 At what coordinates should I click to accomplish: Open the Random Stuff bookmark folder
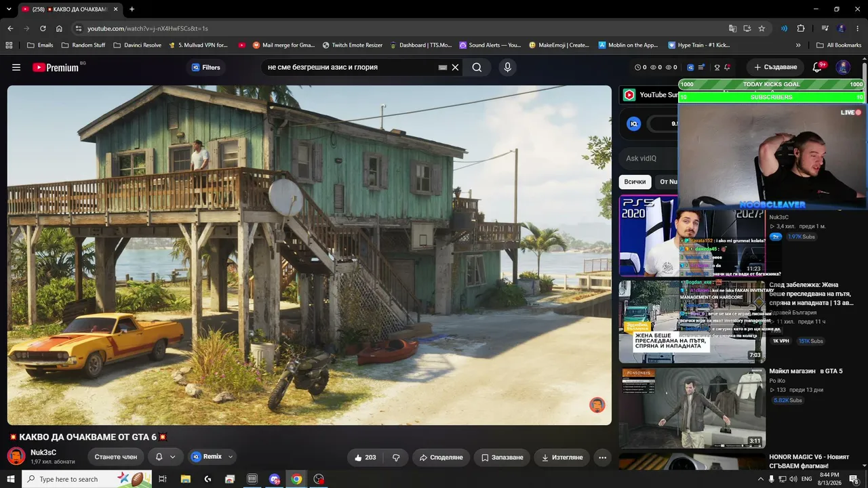point(83,45)
